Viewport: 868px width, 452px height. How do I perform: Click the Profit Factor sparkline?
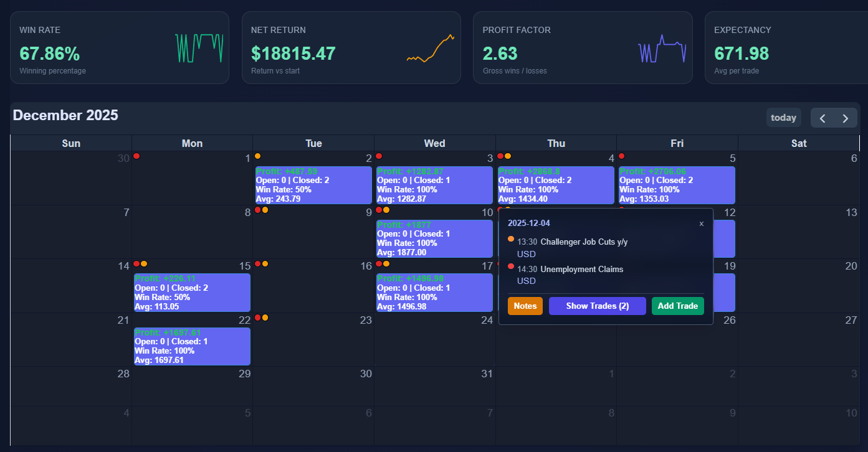662,48
